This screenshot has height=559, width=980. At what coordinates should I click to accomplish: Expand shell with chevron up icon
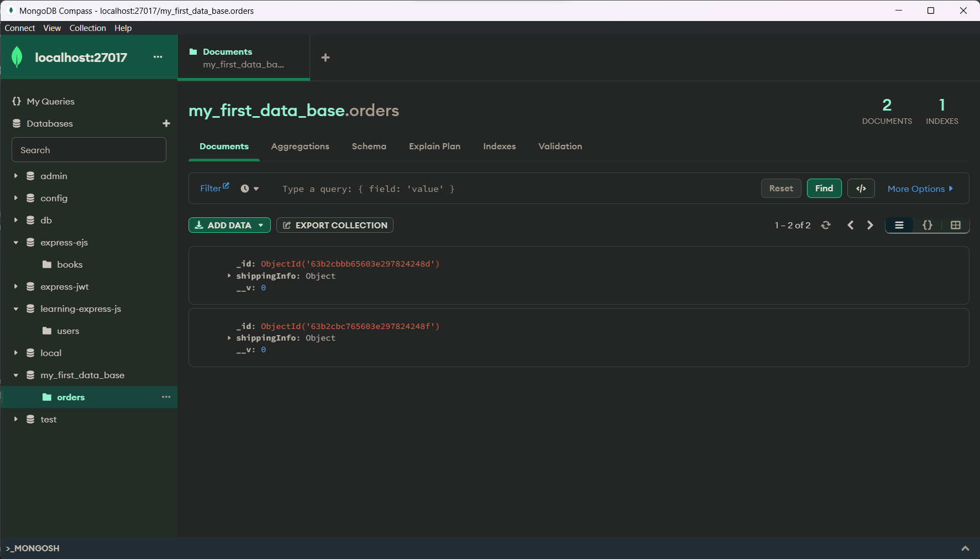click(966, 548)
